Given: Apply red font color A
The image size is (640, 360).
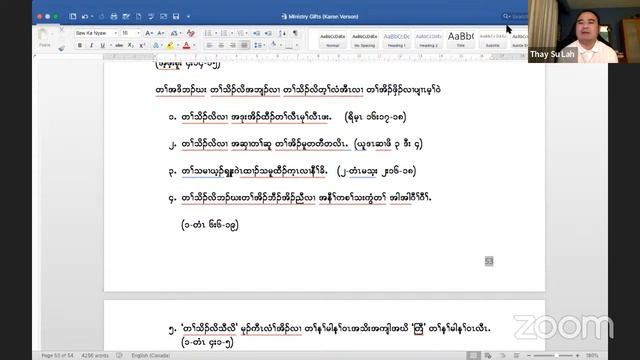Looking at the screenshot, I should [x=187, y=45].
